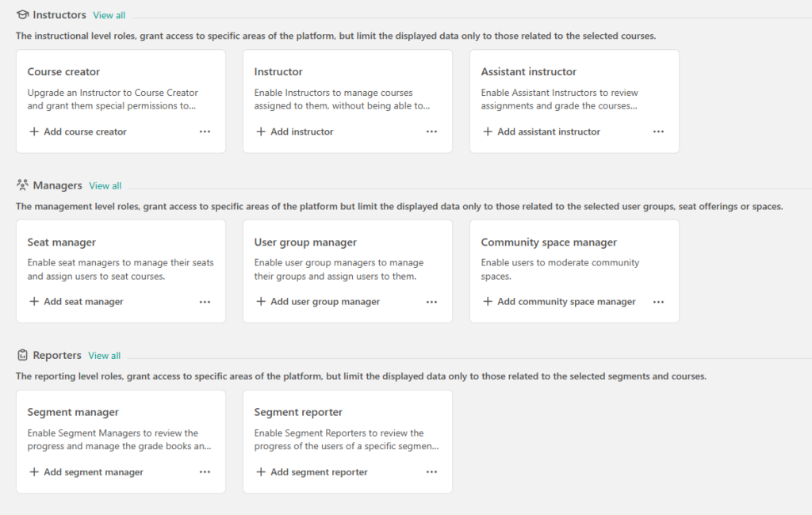Click the Managers people group icon
The height and width of the screenshot is (515, 812).
(22, 185)
